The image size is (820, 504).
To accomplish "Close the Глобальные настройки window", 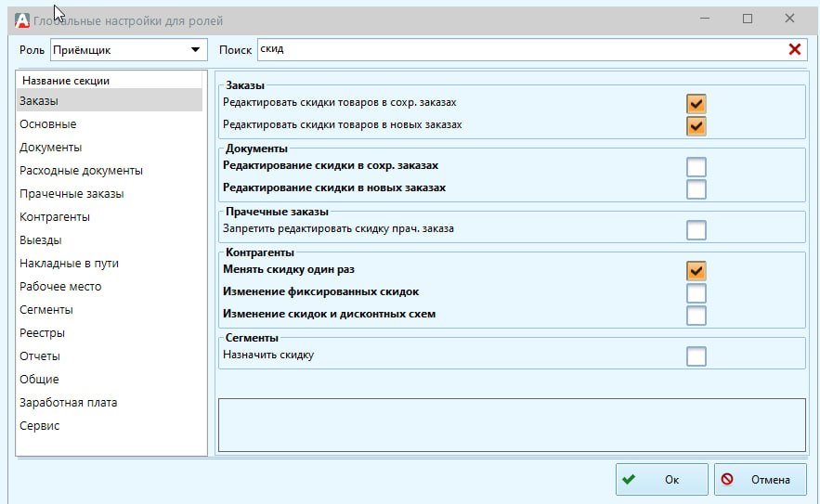I will (789, 19).
